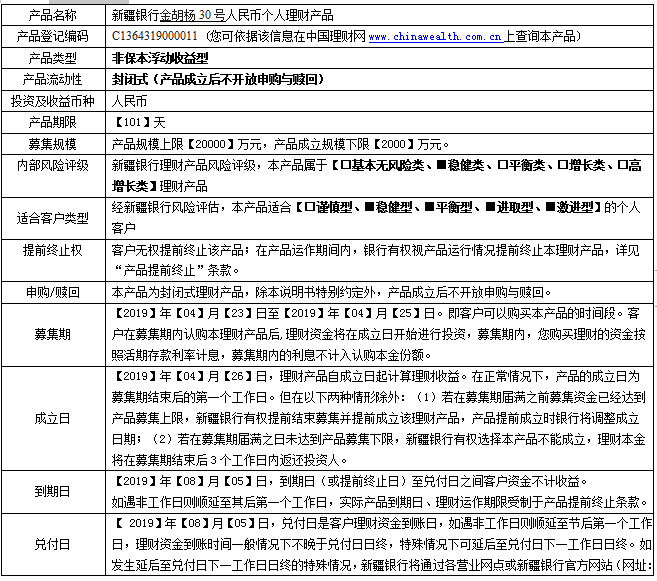Click the 适合客户类型 label cell
657x581 pixels.
point(53,218)
